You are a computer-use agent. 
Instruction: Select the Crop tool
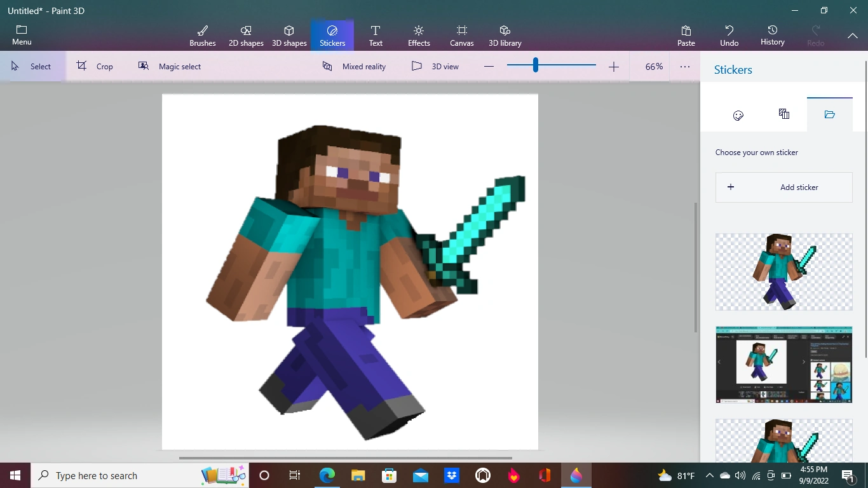point(95,65)
